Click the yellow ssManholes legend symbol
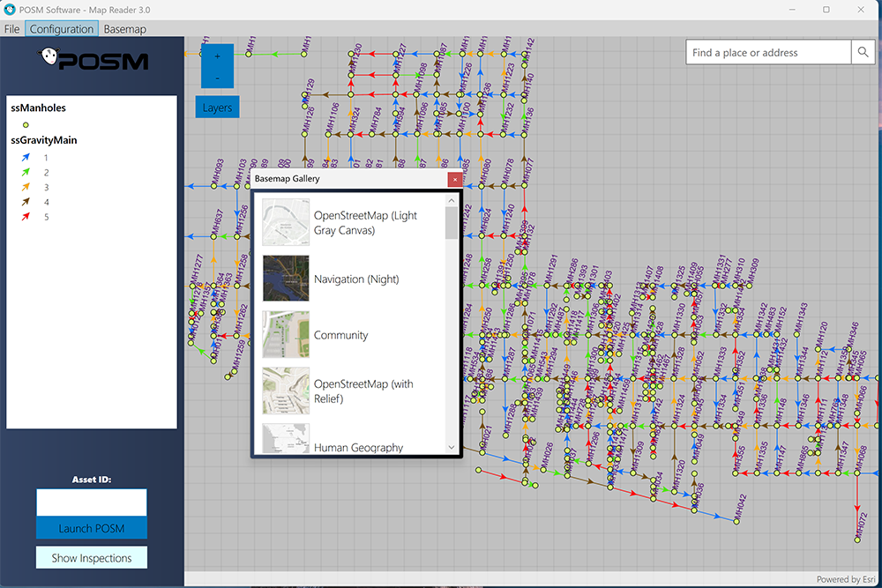882x588 pixels. click(26, 125)
